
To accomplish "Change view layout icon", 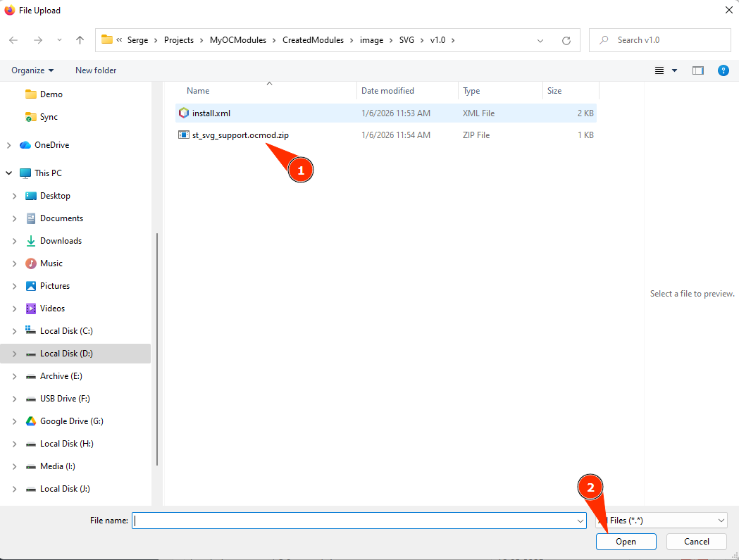I will (x=659, y=70).
